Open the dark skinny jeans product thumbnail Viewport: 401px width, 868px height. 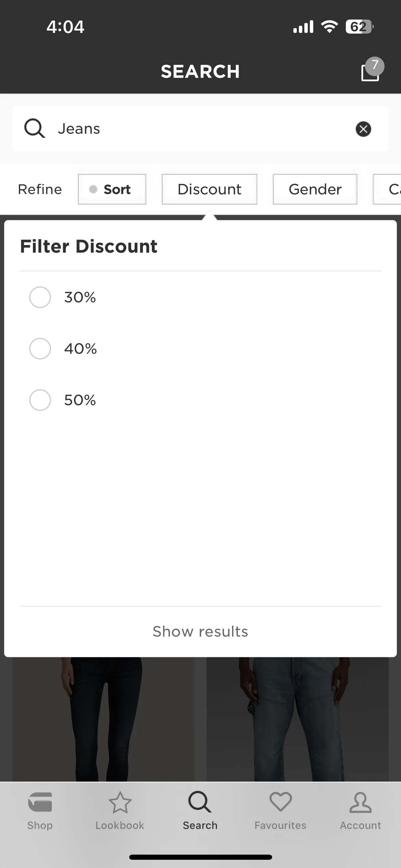coord(103,719)
